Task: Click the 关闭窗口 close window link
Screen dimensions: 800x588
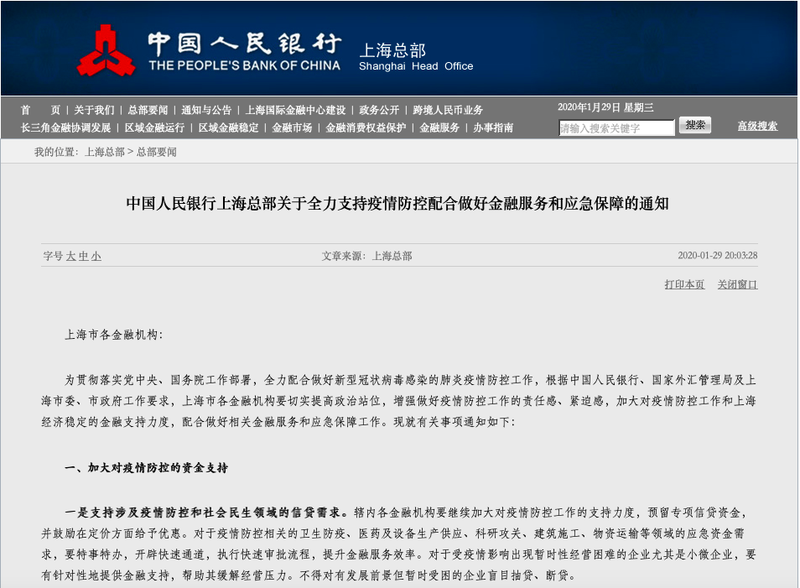Action: tap(737, 284)
